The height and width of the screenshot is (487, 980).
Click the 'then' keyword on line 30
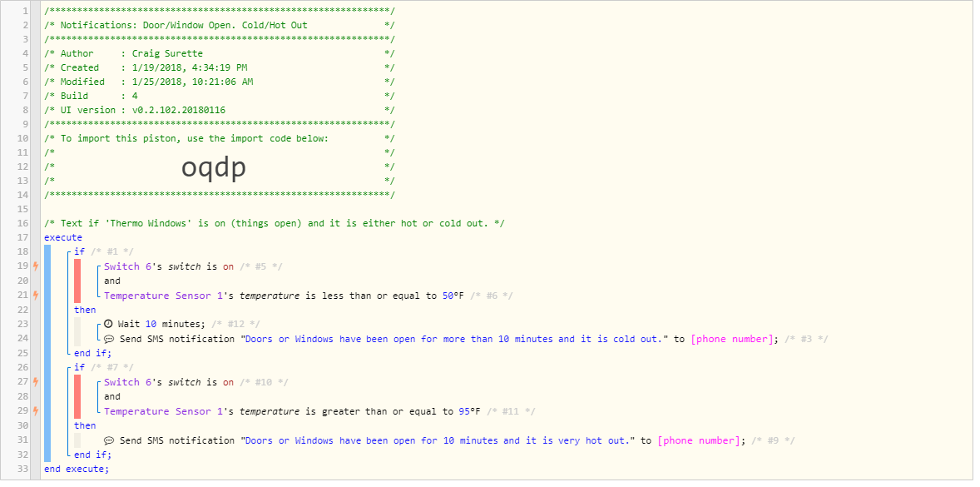point(85,425)
